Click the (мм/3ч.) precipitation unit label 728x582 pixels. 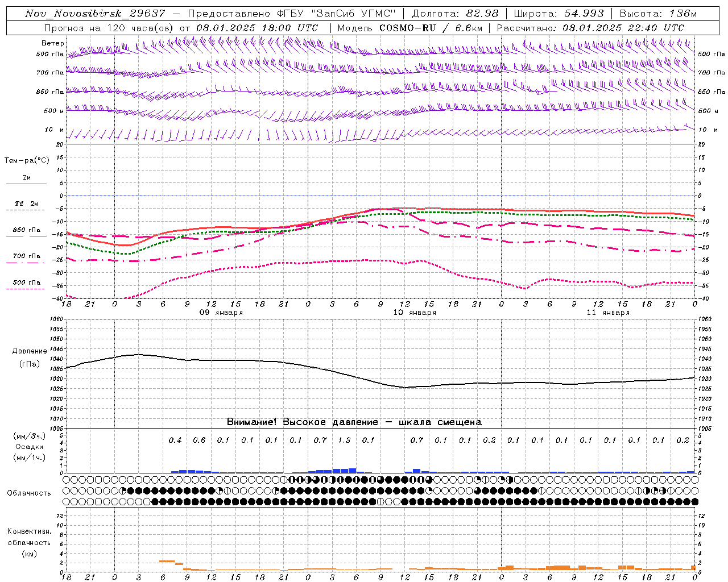pos(29,436)
